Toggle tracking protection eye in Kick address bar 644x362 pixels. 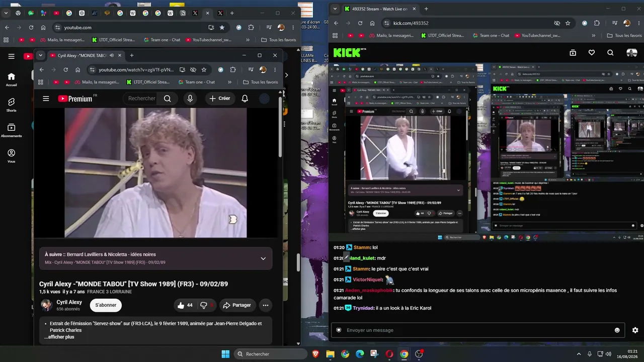point(557,23)
